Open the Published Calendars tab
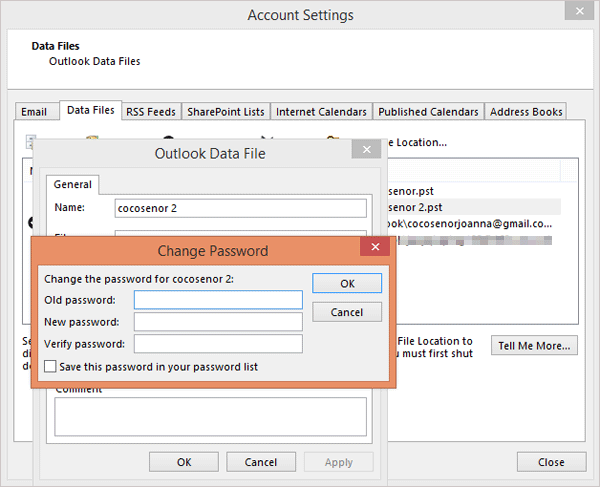 coord(428,112)
